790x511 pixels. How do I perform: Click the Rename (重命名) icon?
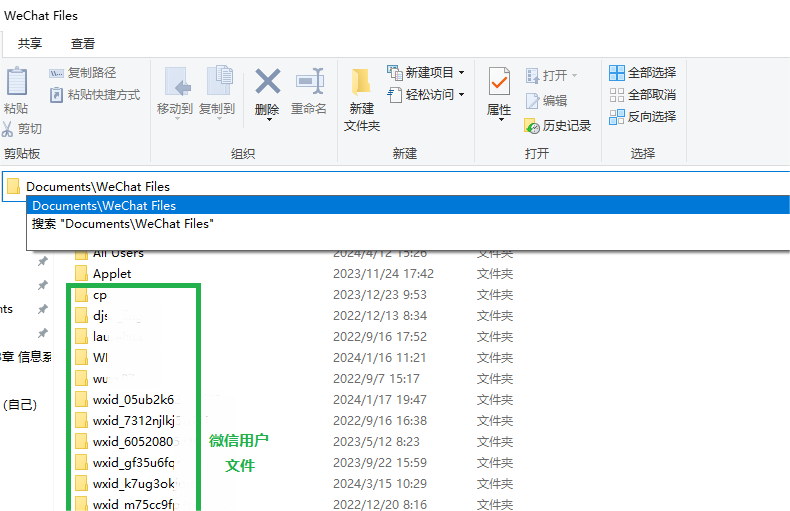pyautogui.click(x=309, y=81)
